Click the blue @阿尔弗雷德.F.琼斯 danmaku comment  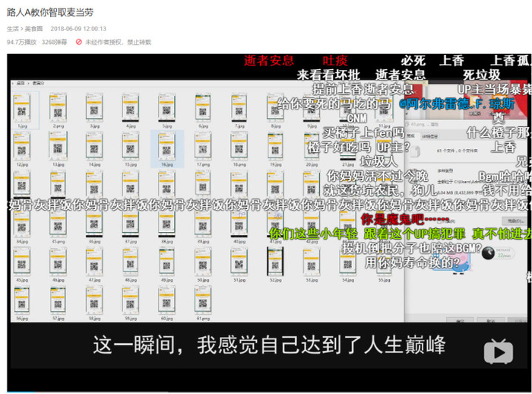click(x=457, y=103)
